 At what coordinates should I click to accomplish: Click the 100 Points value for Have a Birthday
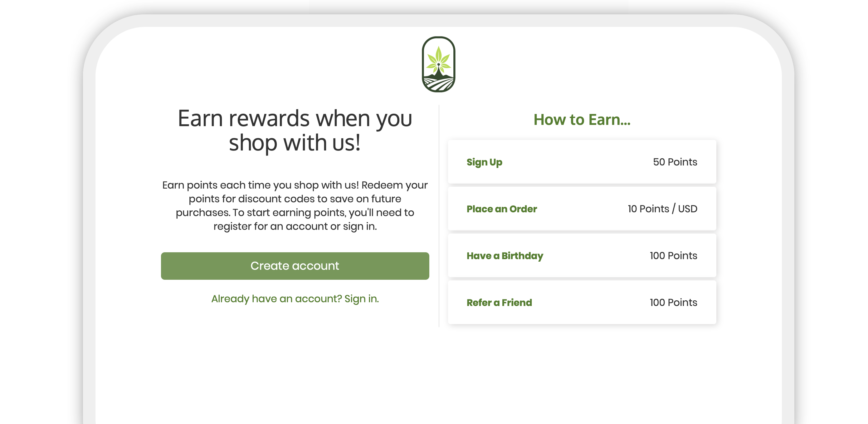click(673, 256)
